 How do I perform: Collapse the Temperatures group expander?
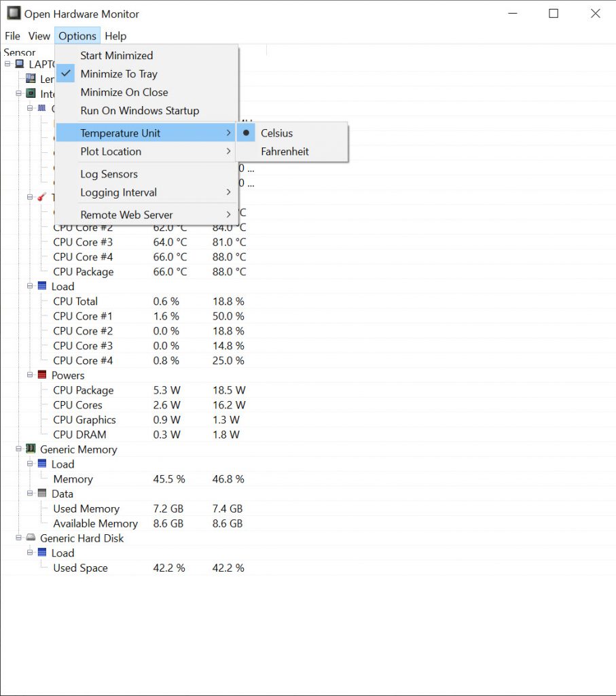click(x=30, y=196)
